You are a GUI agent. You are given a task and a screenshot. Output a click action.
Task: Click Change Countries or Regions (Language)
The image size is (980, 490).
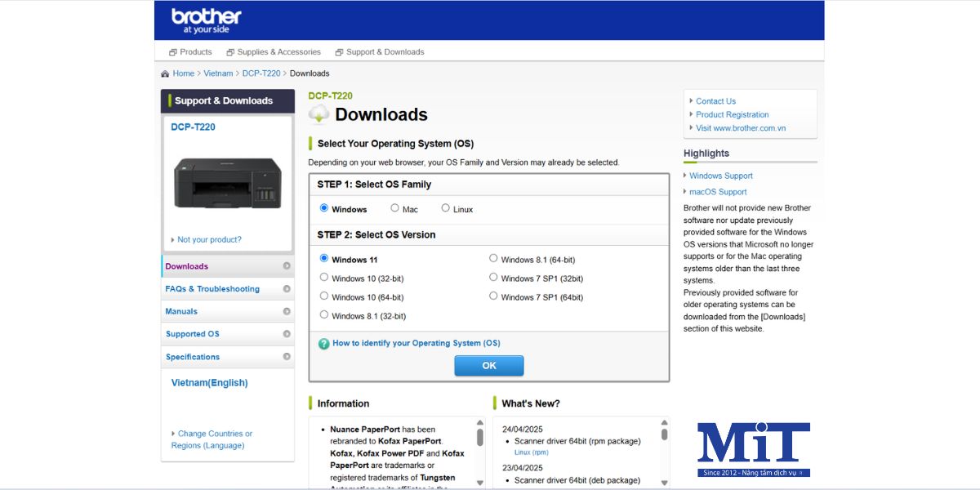(212, 439)
